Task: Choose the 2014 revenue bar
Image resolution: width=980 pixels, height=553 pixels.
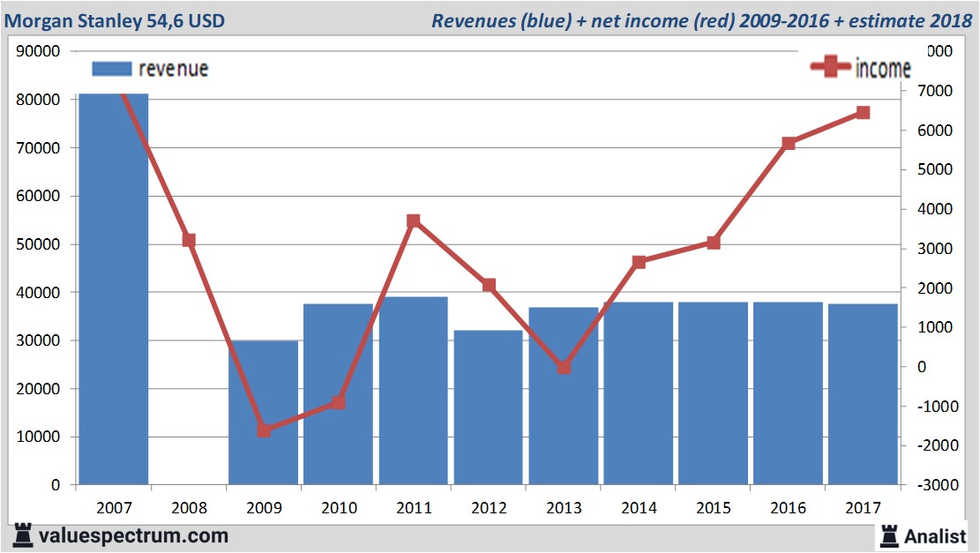Action: [638, 393]
